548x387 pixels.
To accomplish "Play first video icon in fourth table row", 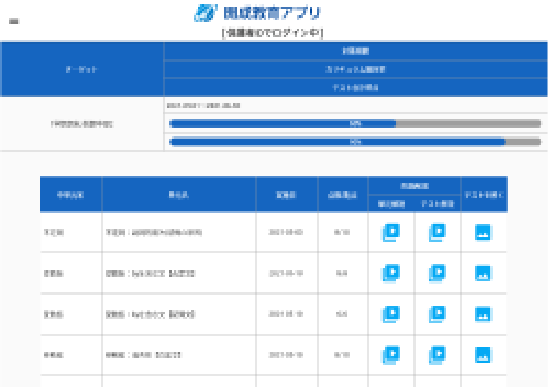I will 391,355.
